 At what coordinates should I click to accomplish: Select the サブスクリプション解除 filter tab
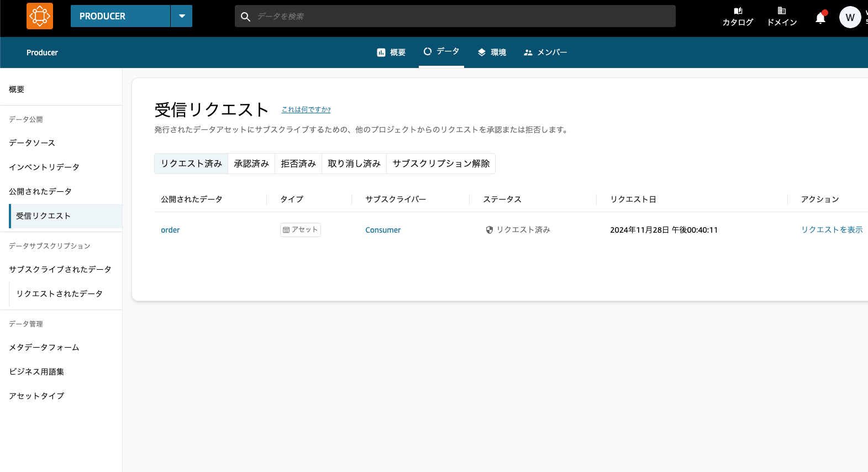441,164
